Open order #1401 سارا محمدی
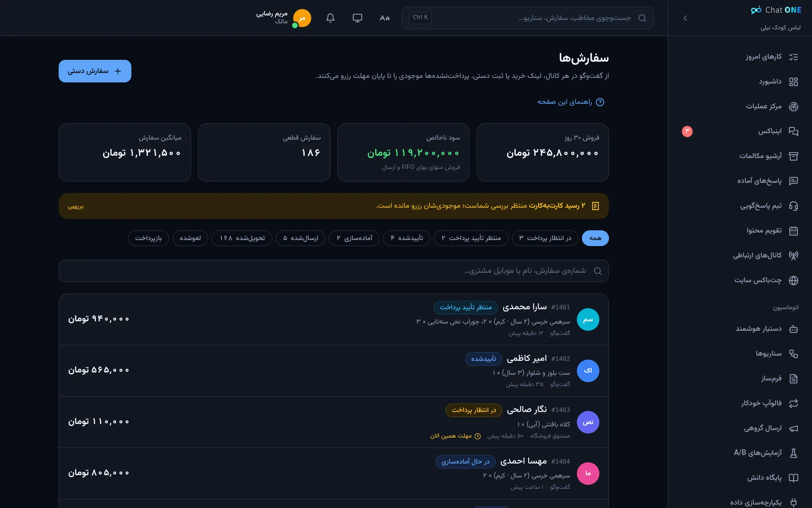The height and width of the screenshot is (508, 812). click(333, 319)
